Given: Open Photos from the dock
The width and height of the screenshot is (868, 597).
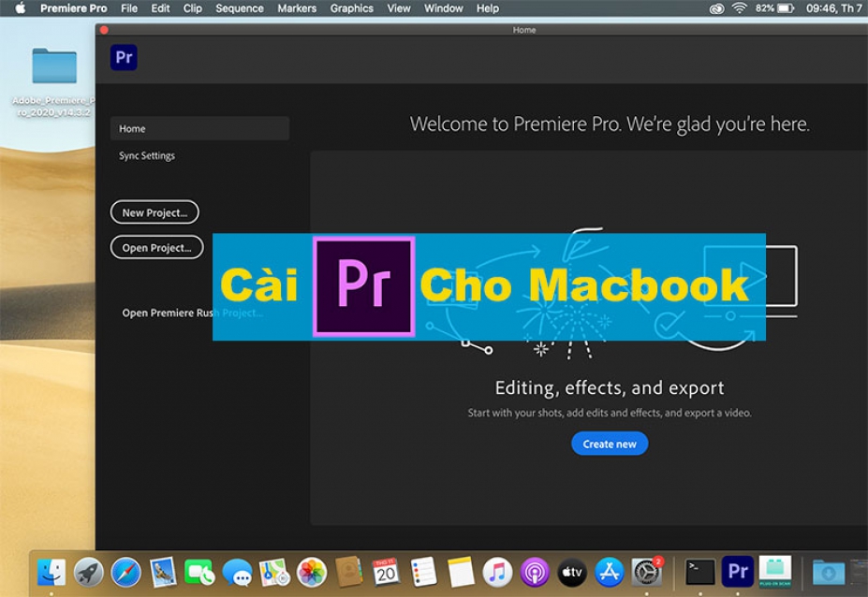Looking at the screenshot, I should pos(312,572).
